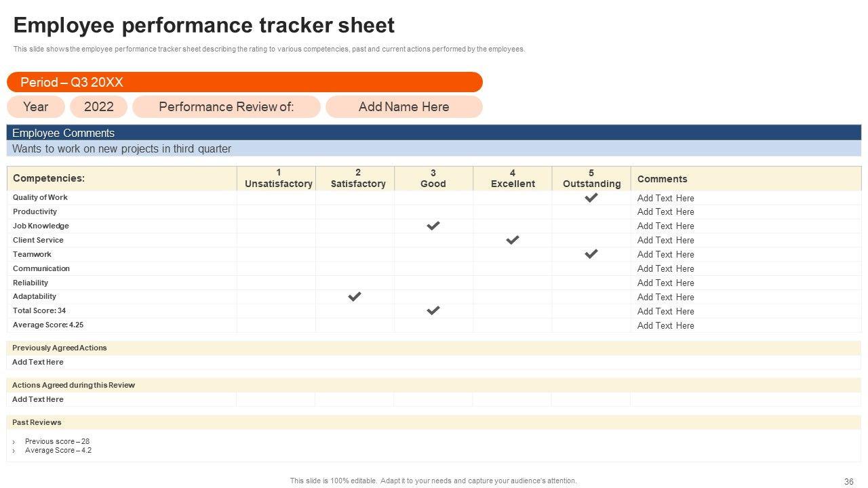The height and width of the screenshot is (488, 868).
Task: Click the Job Knowledge Good checkmark
Action: coord(433,226)
